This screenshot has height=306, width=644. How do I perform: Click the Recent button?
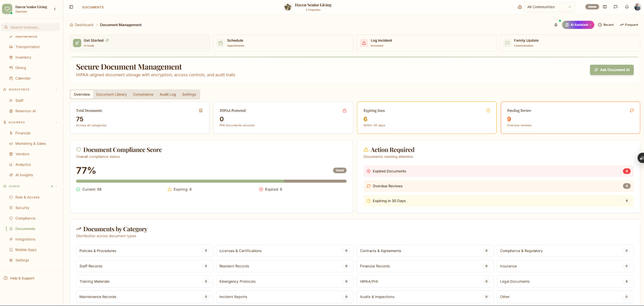606,25
